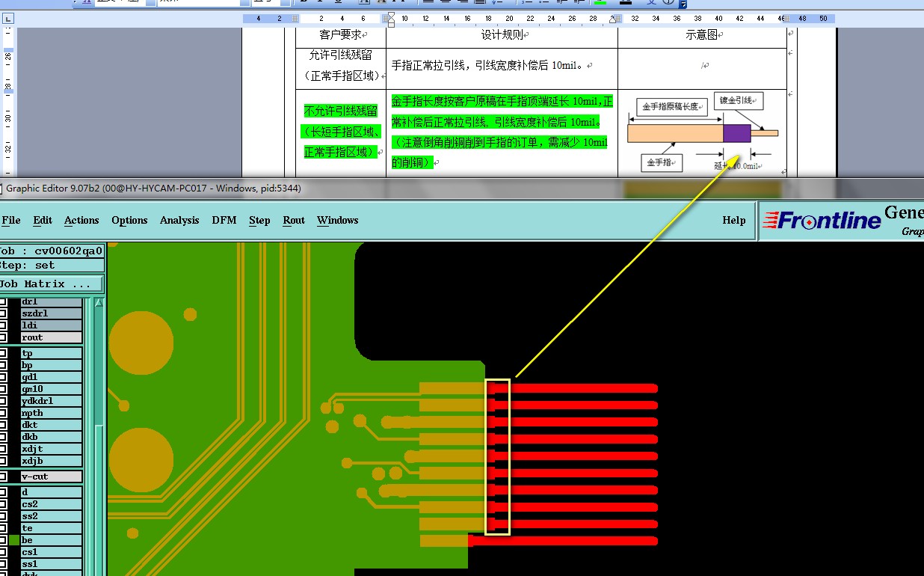This screenshot has height=576, width=924.
Task: Toggle the checkbox beside the npth layer
Action: coord(3,413)
